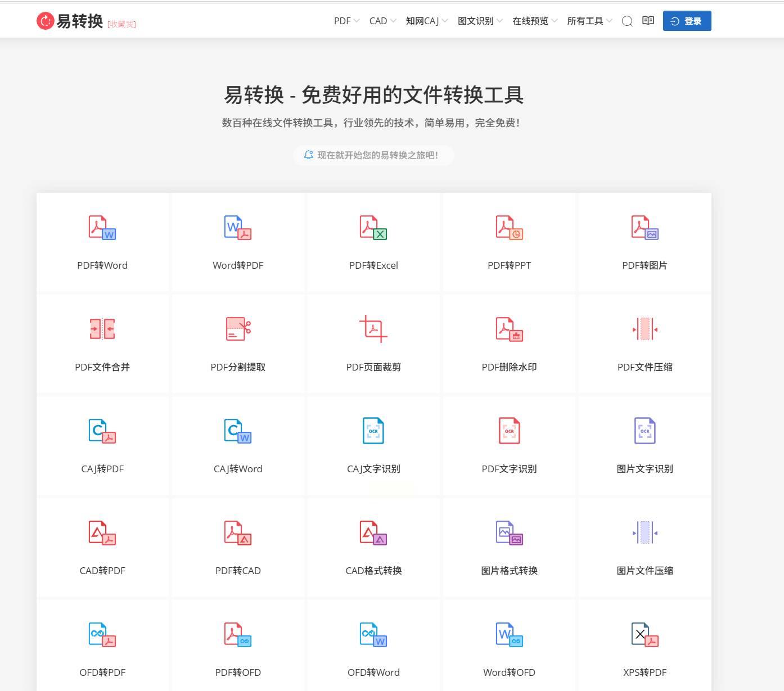Expand the CAD navigation dropdown

(382, 21)
